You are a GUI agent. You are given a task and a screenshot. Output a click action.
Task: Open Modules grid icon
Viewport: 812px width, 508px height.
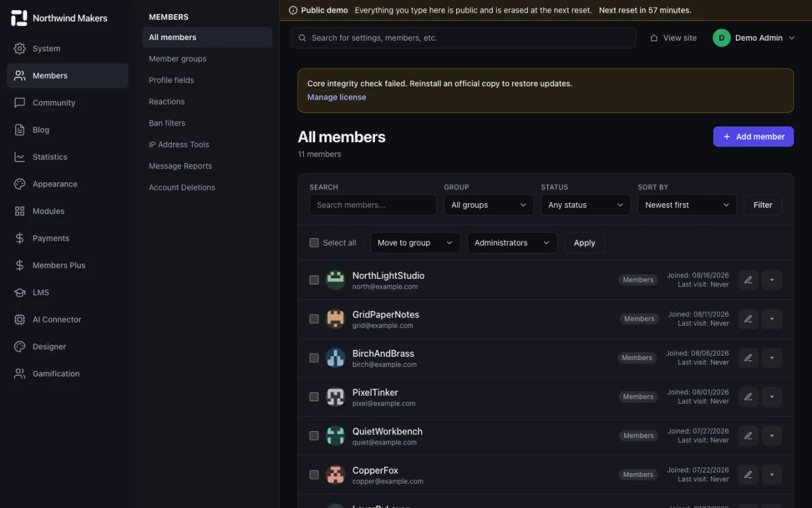click(20, 211)
